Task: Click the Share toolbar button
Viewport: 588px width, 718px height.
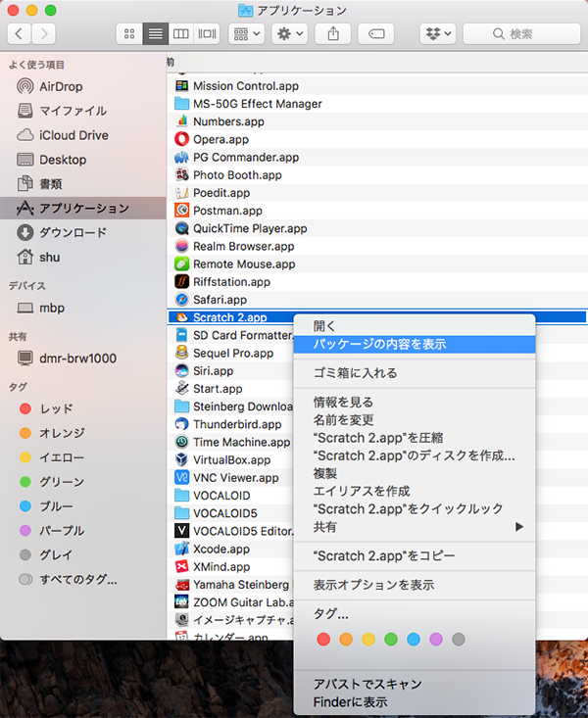Action: pos(333,34)
